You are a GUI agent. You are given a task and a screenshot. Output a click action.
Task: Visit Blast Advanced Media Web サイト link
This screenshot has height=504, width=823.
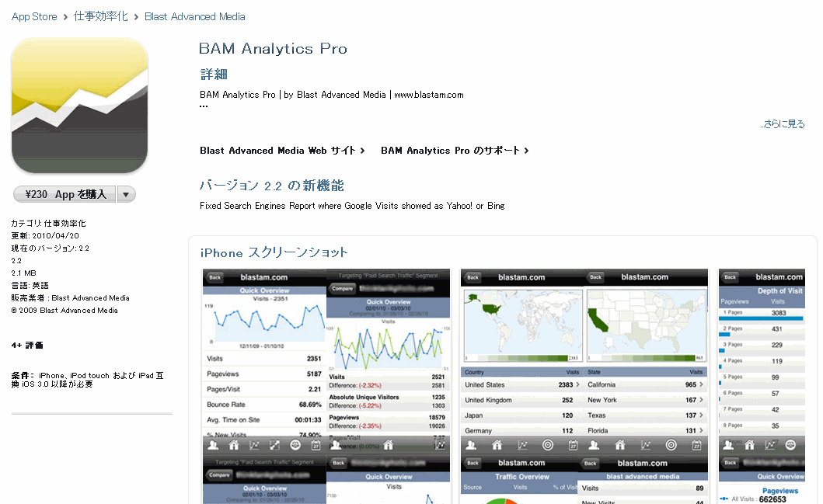(277, 151)
